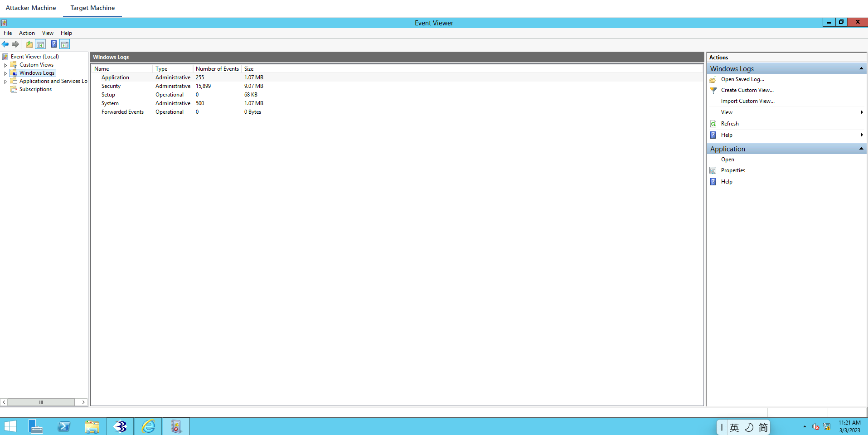Click the green Refresh icon

[x=713, y=124]
